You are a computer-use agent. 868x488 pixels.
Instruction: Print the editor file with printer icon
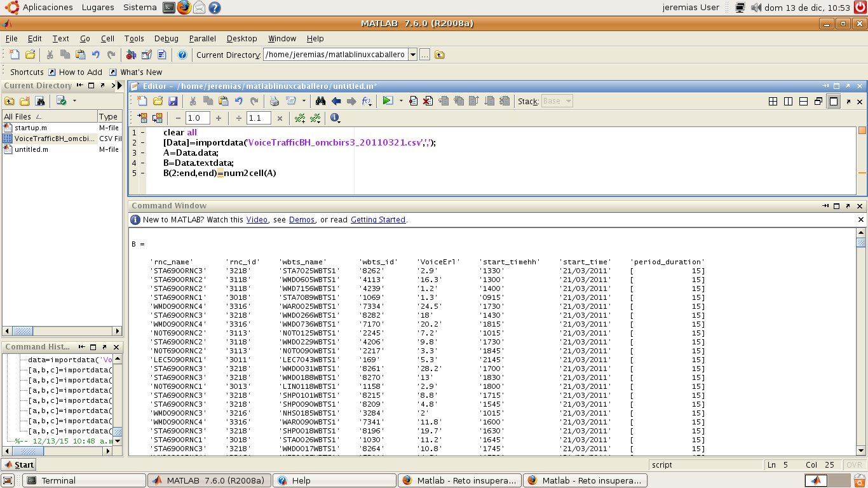(275, 101)
